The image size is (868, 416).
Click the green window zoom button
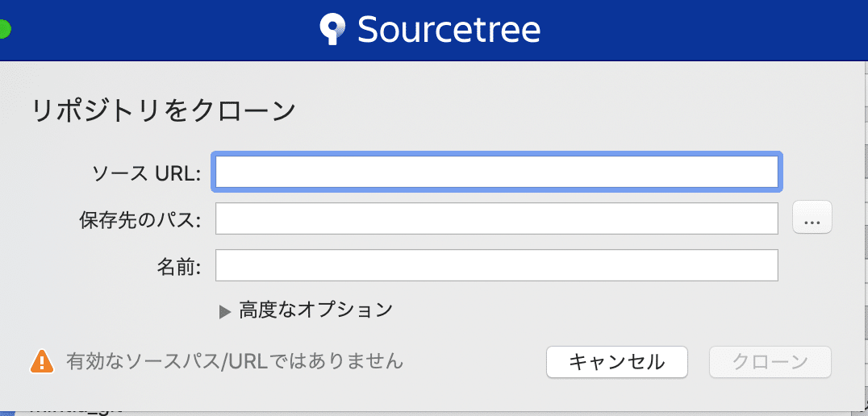(x=2, y=29)
